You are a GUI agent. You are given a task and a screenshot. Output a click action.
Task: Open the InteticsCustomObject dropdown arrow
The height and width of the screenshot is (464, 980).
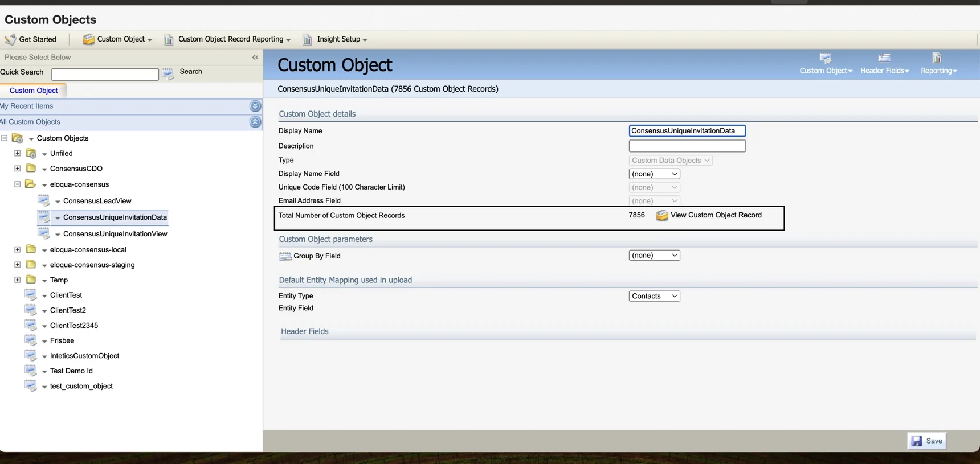pyautogui.click(x=44, y=356)
